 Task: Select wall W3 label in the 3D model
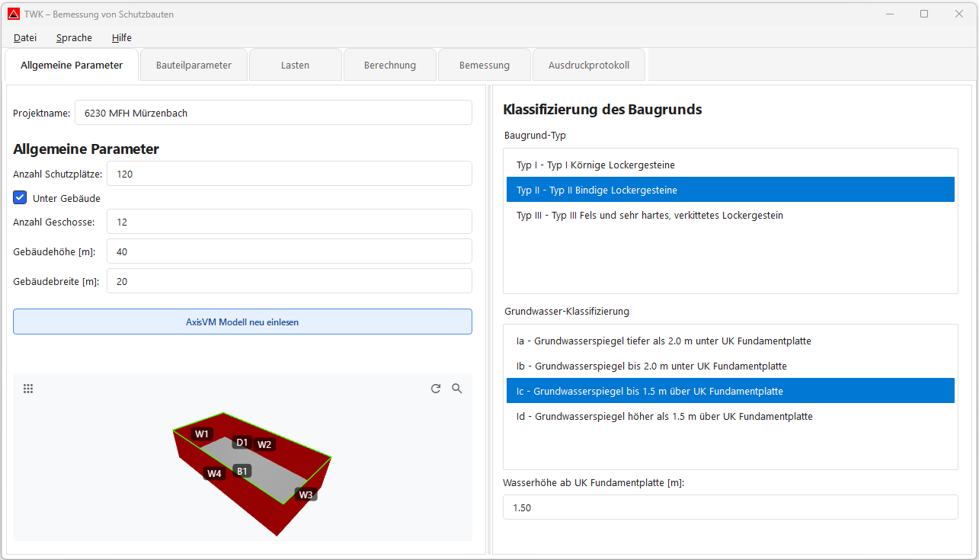click(x=306, y=494)
